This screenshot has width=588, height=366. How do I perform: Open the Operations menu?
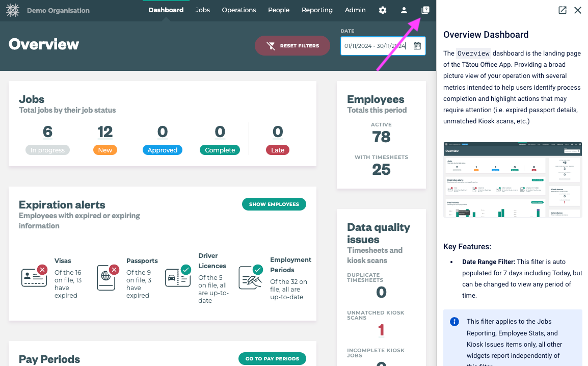(x=238, y=10)
